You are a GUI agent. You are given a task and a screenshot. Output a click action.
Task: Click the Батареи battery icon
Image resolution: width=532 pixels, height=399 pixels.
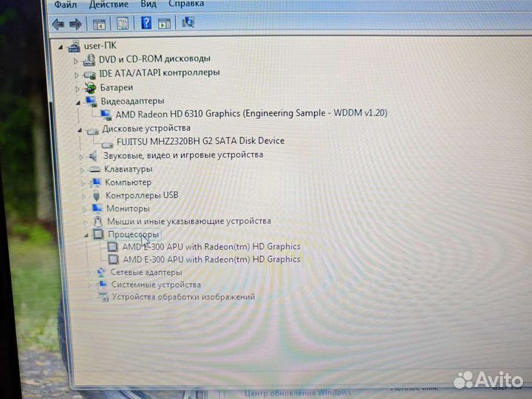pos(90,88)
